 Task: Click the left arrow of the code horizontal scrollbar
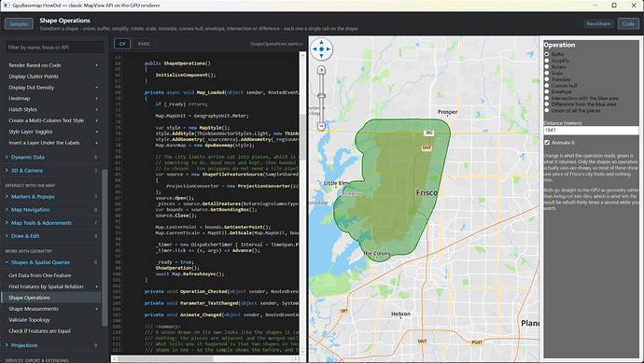point(113,358)
